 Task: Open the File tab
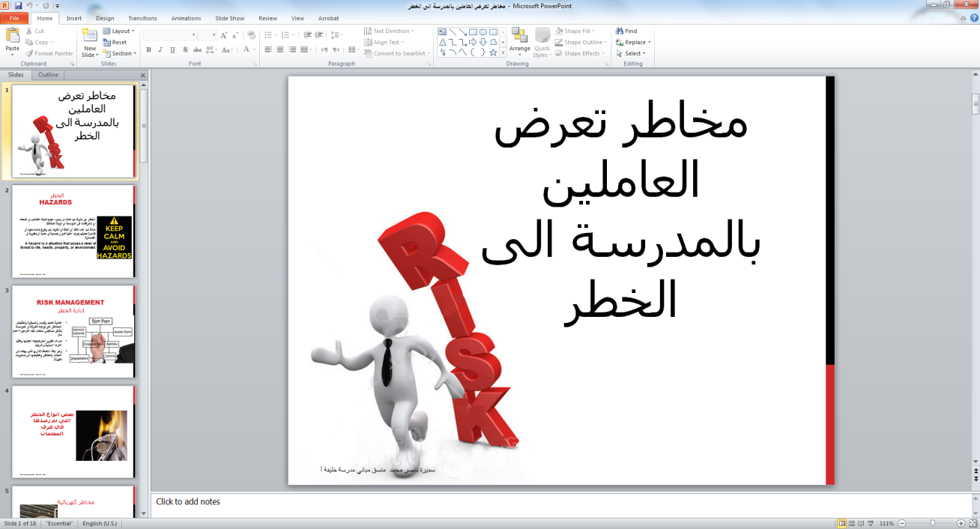point(14,18)
